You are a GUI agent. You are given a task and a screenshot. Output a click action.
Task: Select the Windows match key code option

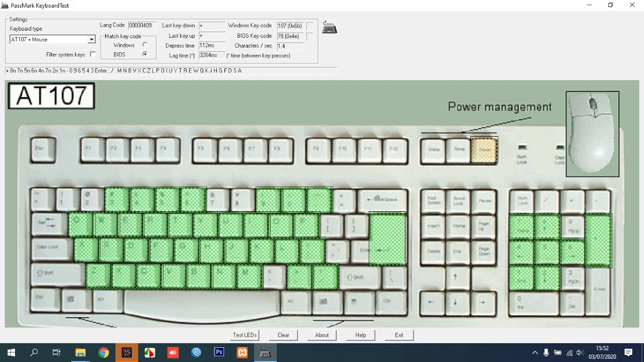[x=145, y=45]
